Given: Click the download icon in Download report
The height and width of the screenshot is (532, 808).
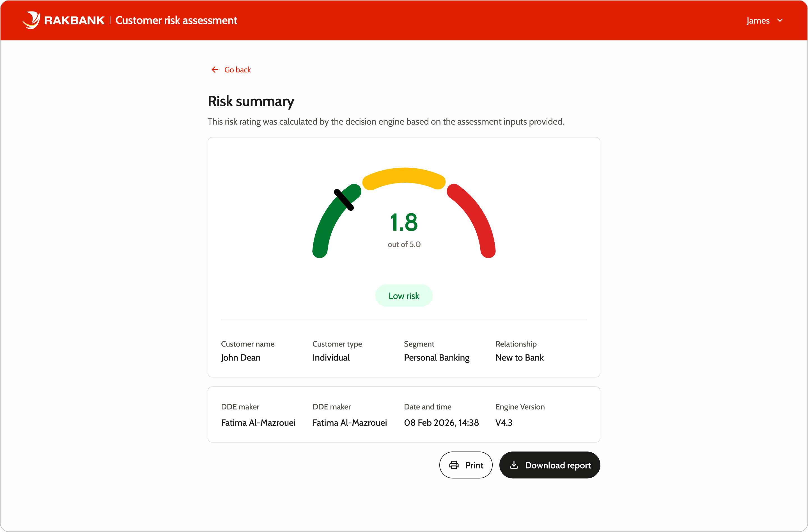Looking at the screenshot, I should (514, 465).
